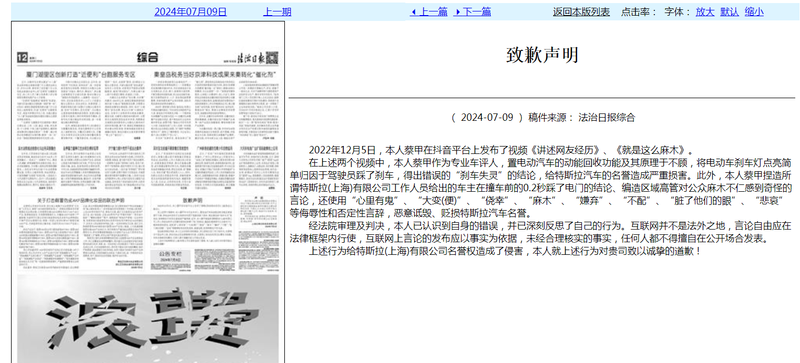Image resolution: width=800 pixels, height=363 pixels.
Task: Click the page number 12 badge
Action: click(x=21, y=57)
